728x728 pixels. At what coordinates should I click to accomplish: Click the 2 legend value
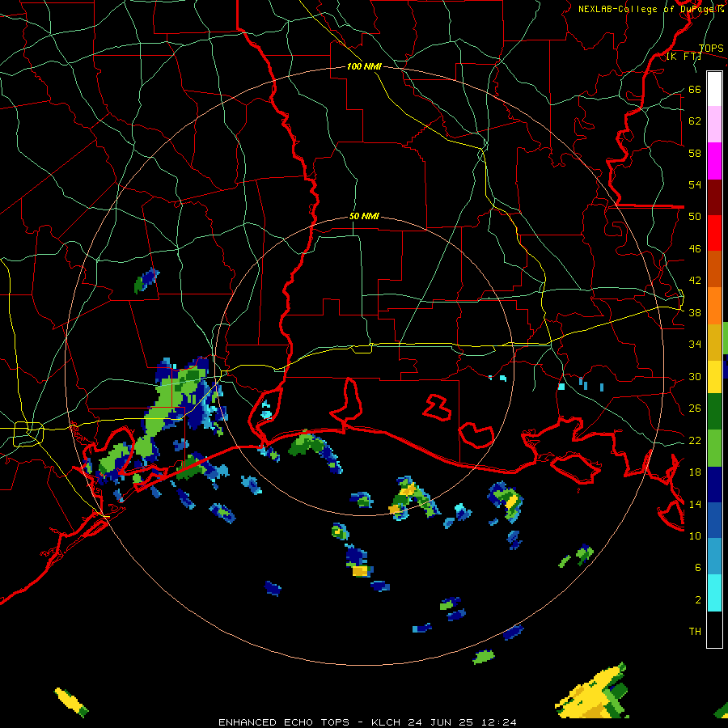(697, 599)
